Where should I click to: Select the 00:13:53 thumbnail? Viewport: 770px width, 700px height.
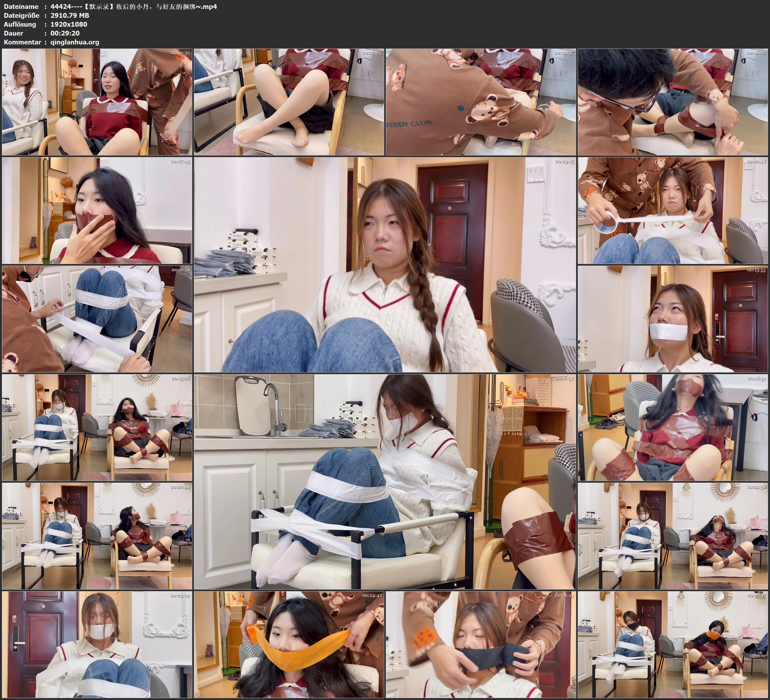673,319
